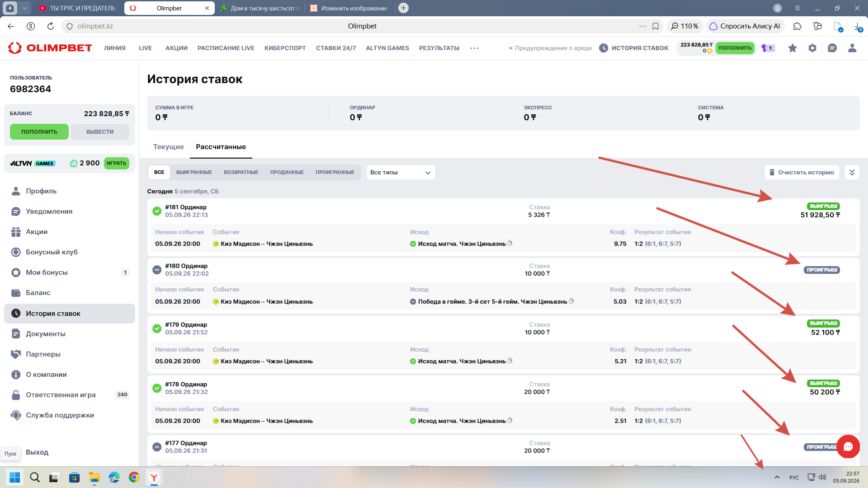Click ИСТОРИЯ СТАВОК header link
The image size is (868, 488).
coord(634,48)
